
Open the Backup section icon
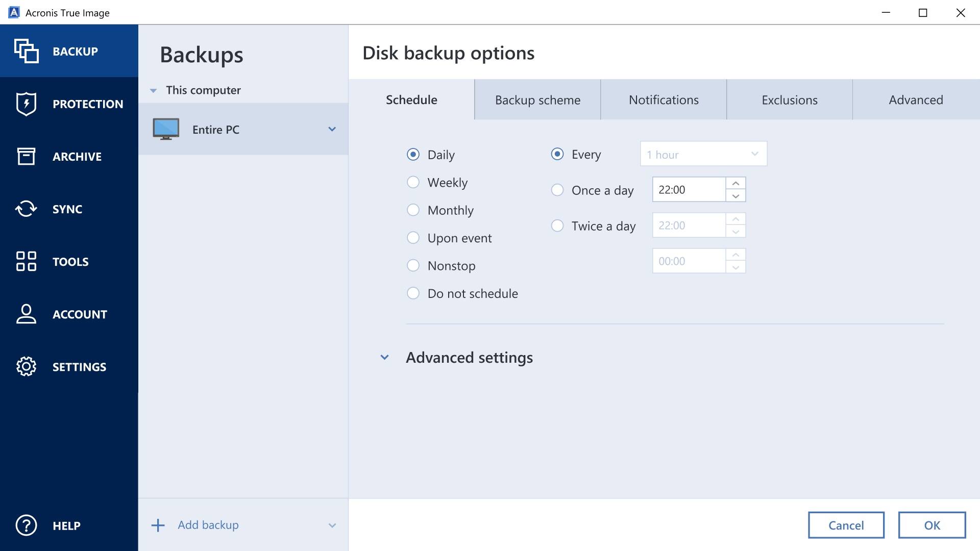(x=27, y=51)
